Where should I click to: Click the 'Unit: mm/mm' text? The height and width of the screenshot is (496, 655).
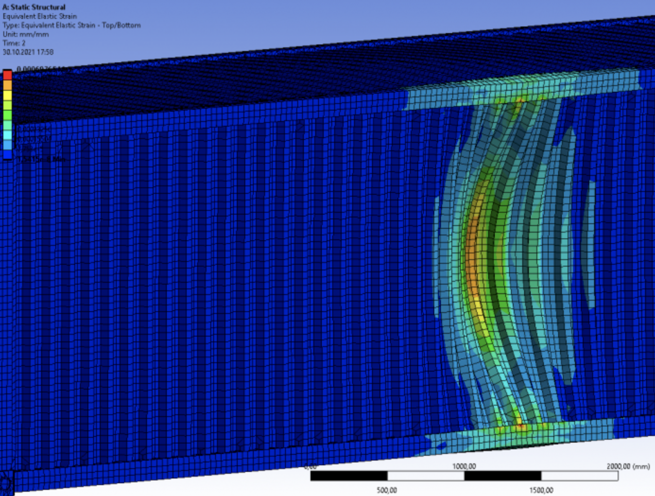[x=25, y=32]
